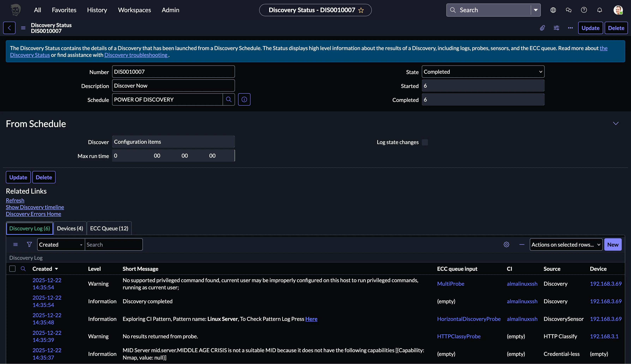Sort by the Level column header
The width and height of the screenshot is (631, 364).
94,269
